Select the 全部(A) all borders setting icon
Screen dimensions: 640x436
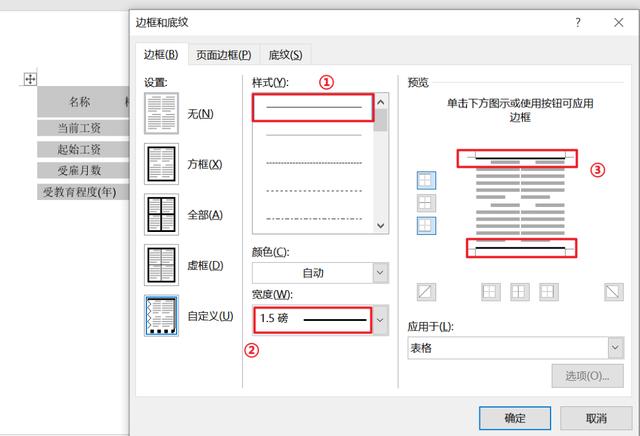click(161, 214)
